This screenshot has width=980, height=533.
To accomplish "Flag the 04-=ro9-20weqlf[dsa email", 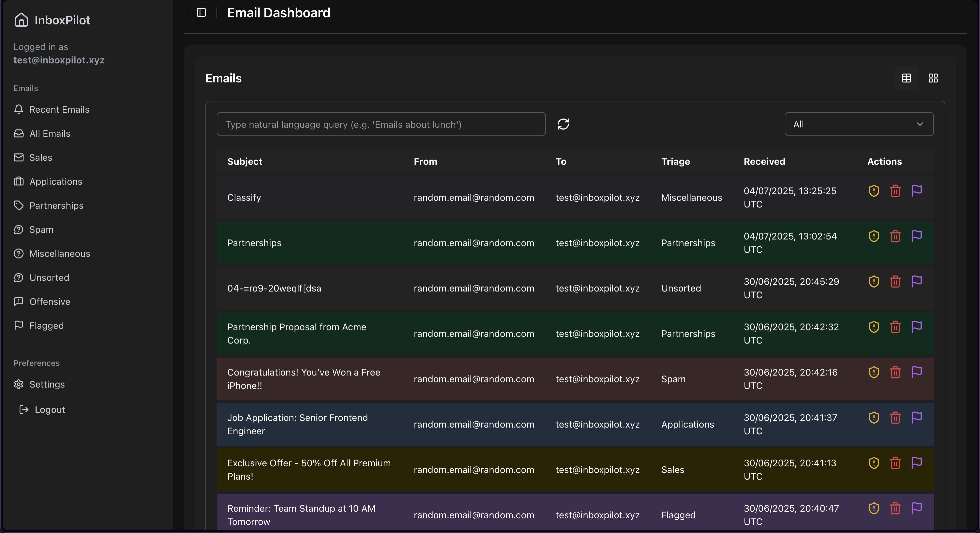I will coord(916,282).
